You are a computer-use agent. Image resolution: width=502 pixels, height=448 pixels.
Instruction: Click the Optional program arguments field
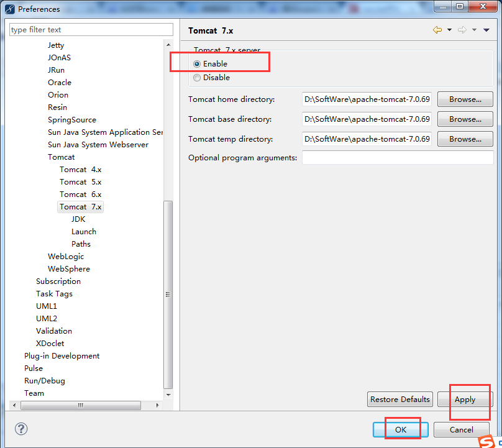[x=398, y=158]
